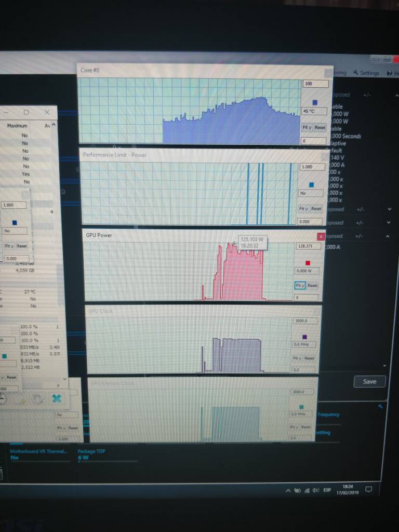Change the teal GPU Memory Clock graph color
The image size is (399, 532).
click(301, 407)
